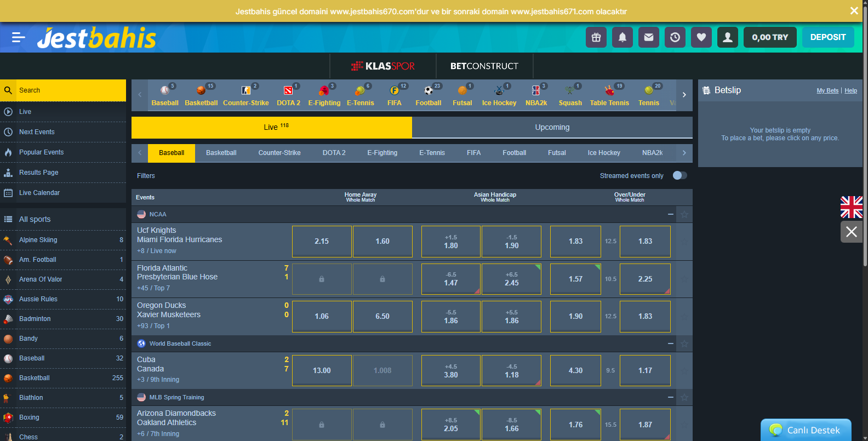
Task: Open the user profile icon
Action: pos(728,37)
